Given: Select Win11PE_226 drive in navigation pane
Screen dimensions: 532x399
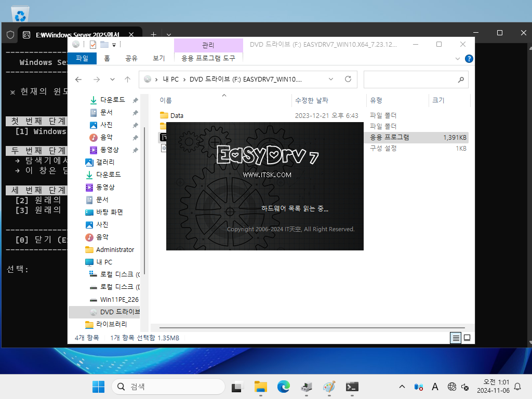Looking at the screenshot, I should pos(119,300).
